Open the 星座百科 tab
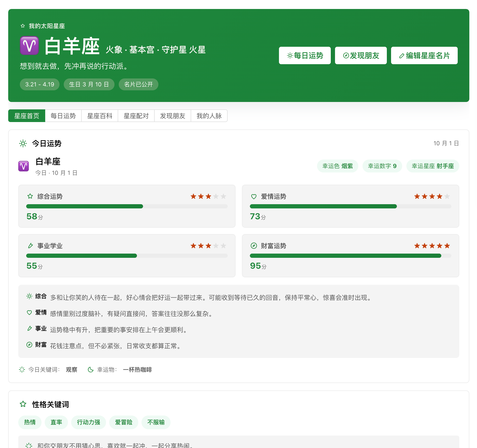This screenshot has width=477, height=448. 100,116
